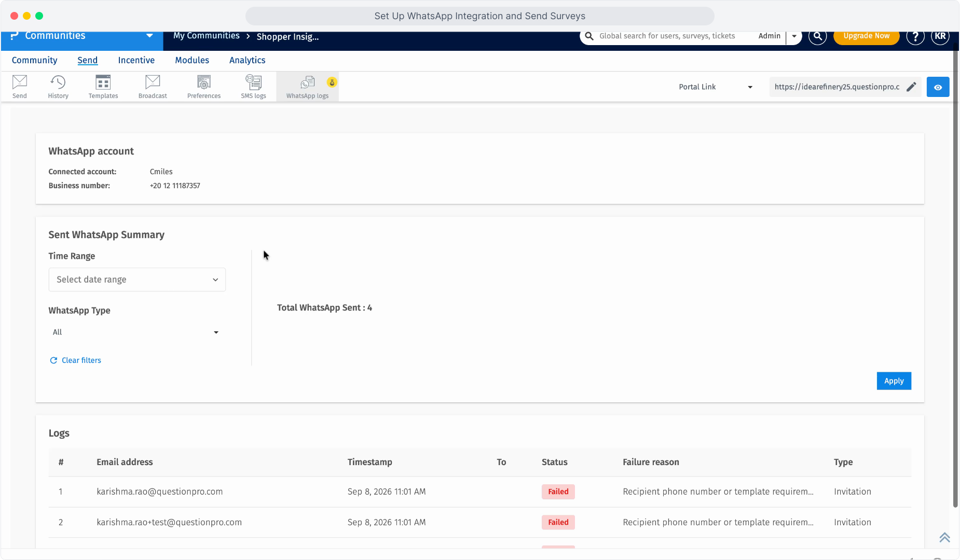The height and width of the screenshot is (560, 960).
Task: Open the WhatsApp Type All dropdown
Action: [137, 332]
